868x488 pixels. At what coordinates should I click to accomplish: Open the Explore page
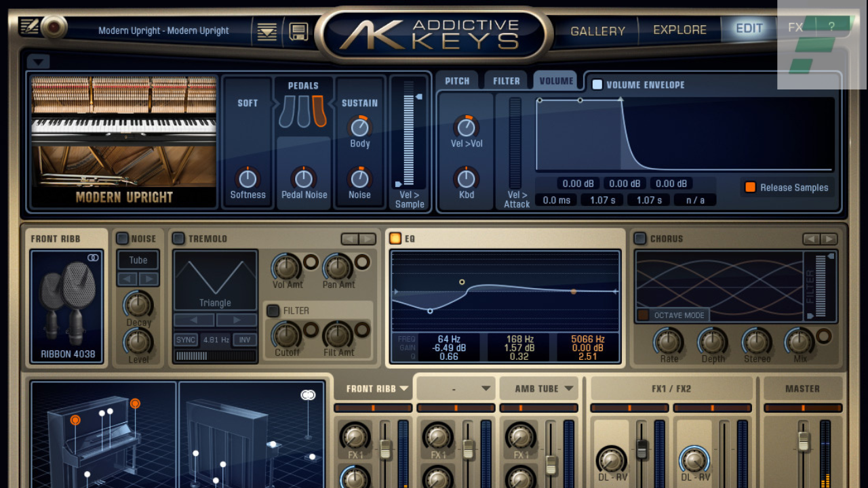[679, 30]
